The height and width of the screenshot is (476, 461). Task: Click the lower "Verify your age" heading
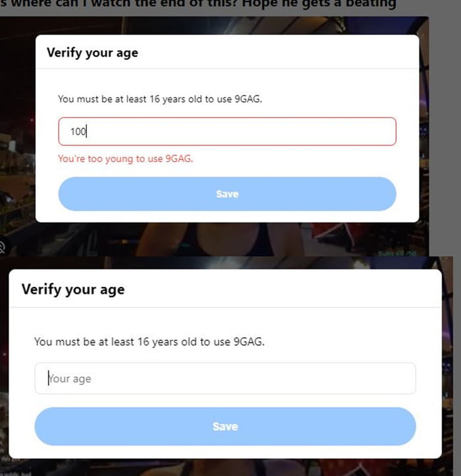(73, 289)
